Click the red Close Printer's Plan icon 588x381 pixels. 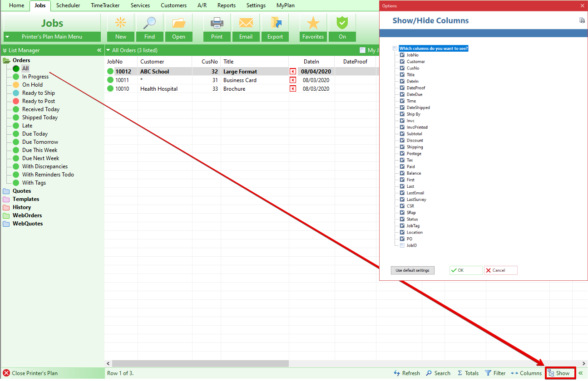click(x=6, y=373)
